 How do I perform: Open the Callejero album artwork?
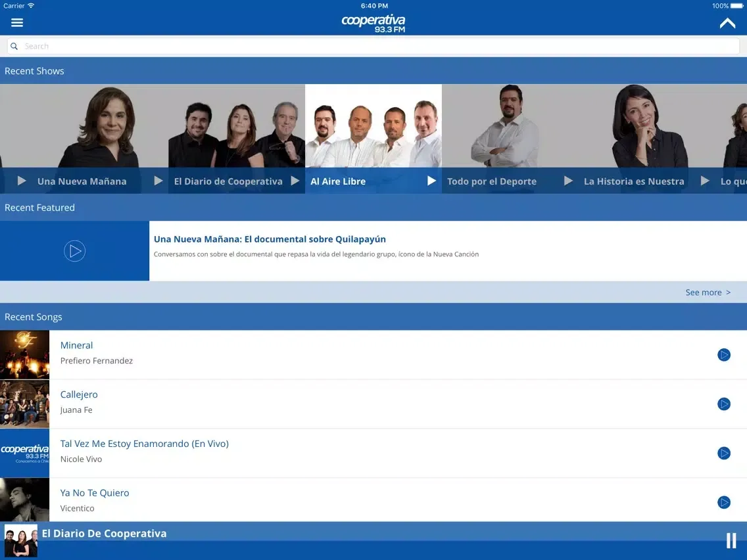point(24,404)
